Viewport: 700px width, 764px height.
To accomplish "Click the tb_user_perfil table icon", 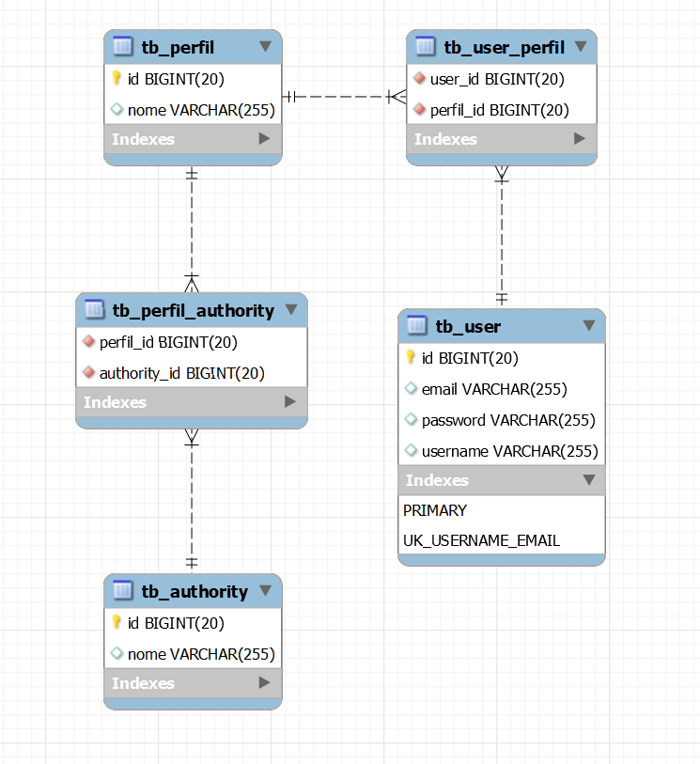I will [426, 47].
